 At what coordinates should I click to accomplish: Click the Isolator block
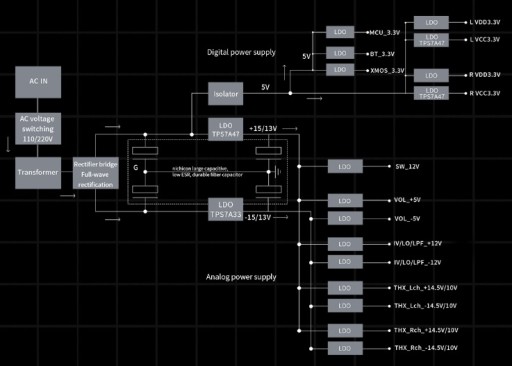[x=226, y=94]
